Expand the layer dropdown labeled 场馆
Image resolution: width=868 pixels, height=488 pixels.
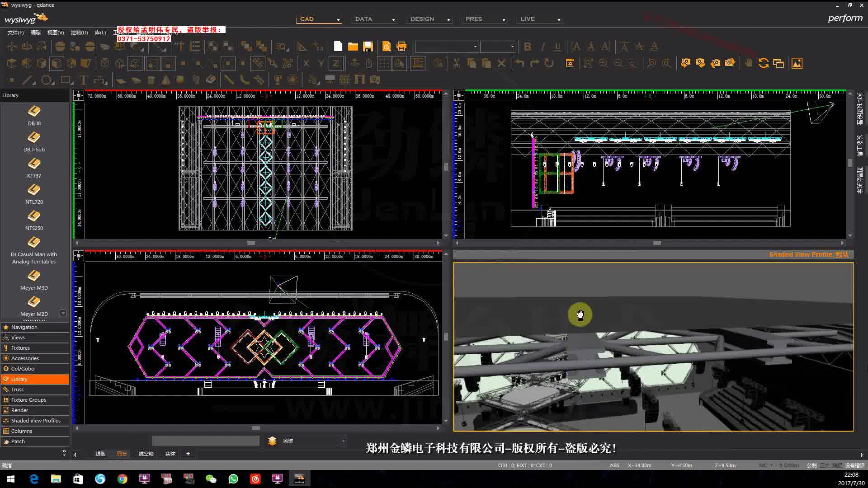click(343, 441)
